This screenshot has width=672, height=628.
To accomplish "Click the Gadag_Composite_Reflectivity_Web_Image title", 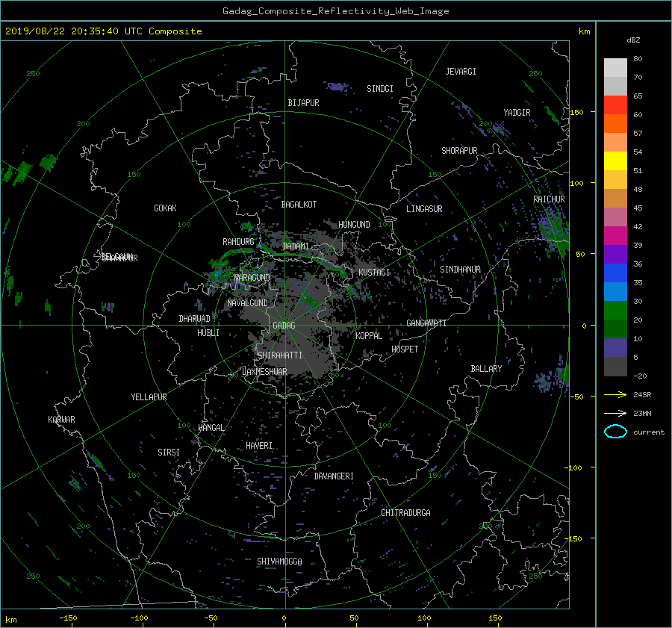I will pos(335,11).
